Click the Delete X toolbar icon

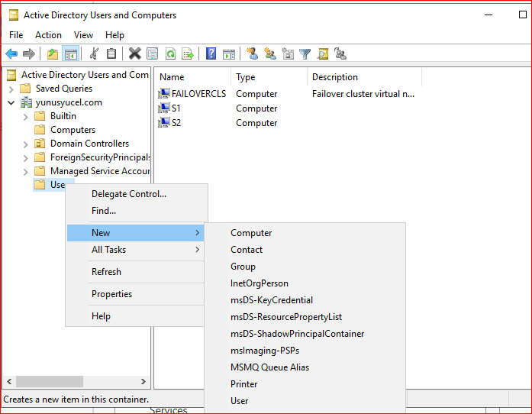[134, 53]
